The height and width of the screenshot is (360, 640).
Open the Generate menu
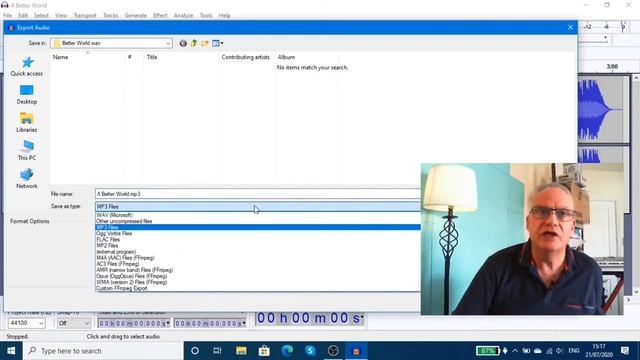point(136,16)
